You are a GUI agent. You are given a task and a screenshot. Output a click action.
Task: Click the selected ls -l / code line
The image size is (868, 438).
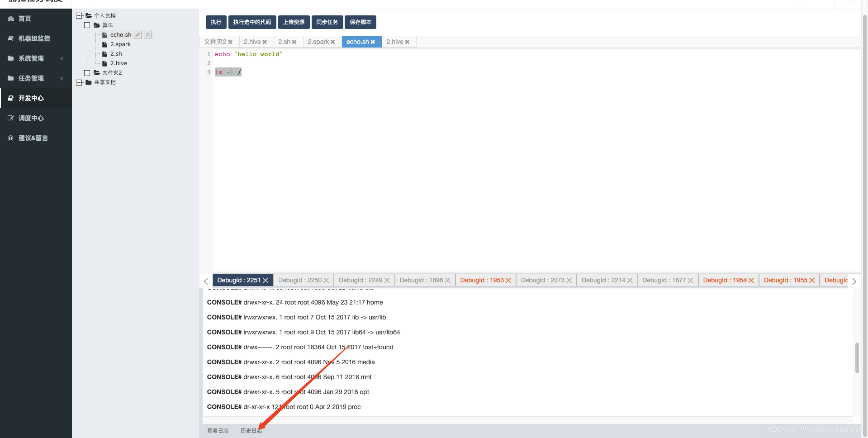point(228,72)
